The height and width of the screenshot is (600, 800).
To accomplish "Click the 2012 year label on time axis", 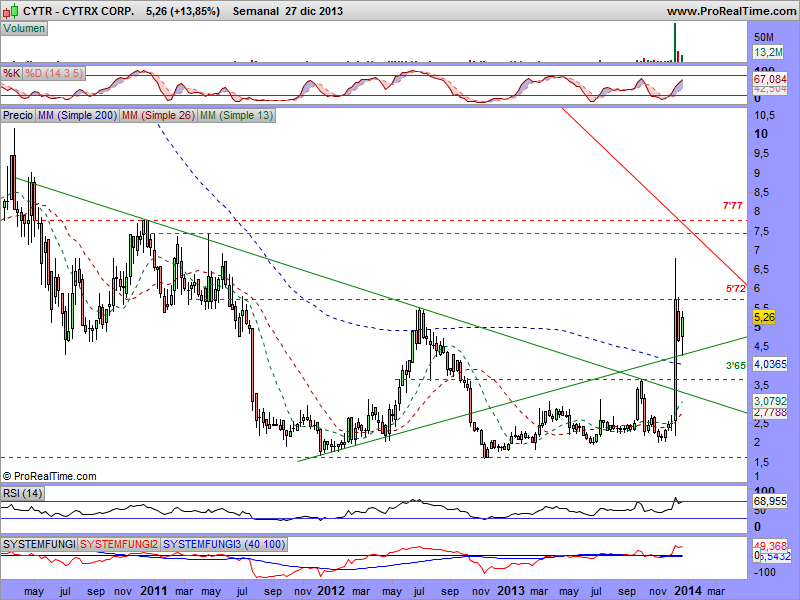I will 331,591.
